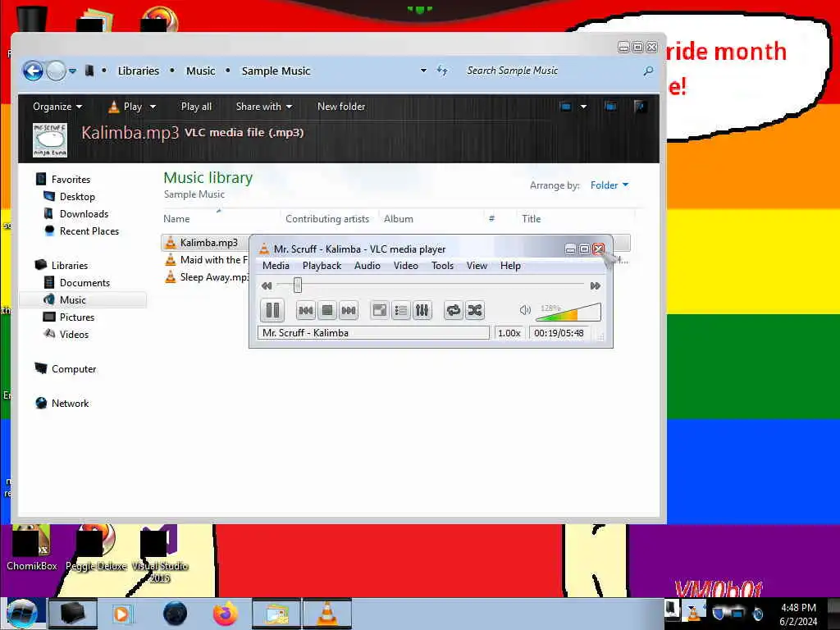This screenshot has width=840, height=630.
Task: Toggle the preview pane icon
Action: click(x=610, y=106)
